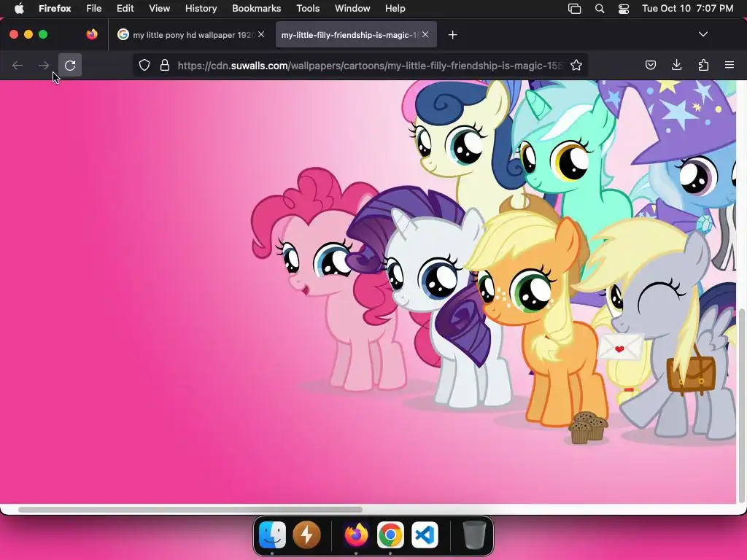Open the File menu
The image size is (747, 560).
tap(94, 9)
